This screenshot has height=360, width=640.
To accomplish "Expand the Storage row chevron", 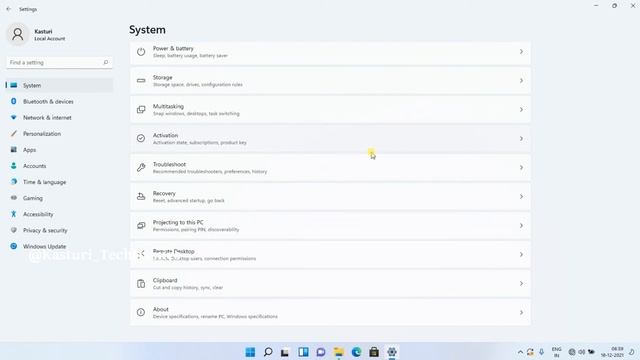I will [521, 81].
